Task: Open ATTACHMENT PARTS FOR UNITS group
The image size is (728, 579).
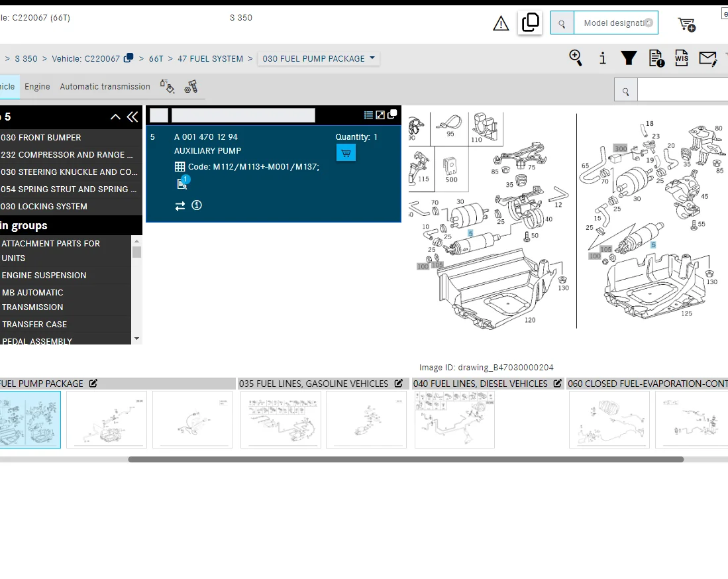Action: click(x=65, y=250)
